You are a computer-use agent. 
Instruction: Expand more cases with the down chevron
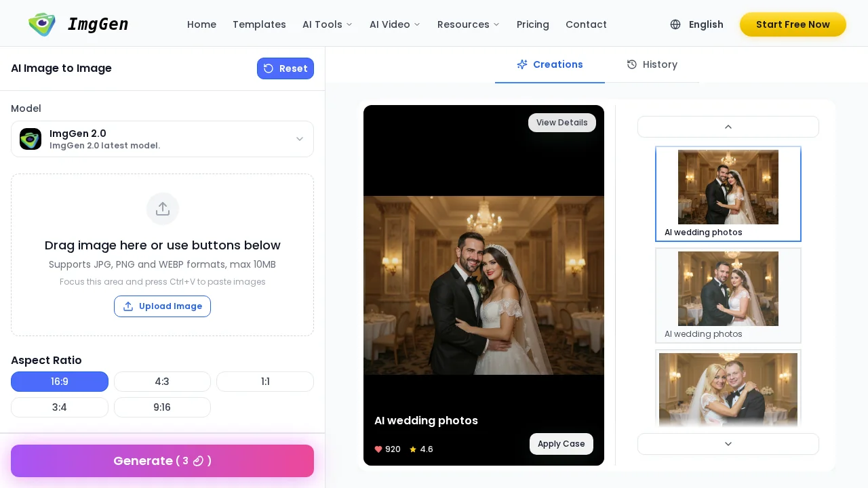[x=728, y=444]
